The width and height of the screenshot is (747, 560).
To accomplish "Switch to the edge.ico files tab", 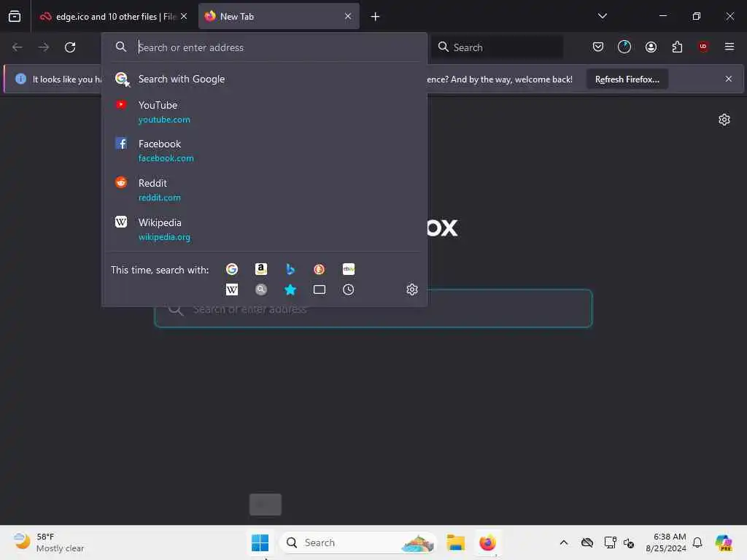I will tap(113, 17).
